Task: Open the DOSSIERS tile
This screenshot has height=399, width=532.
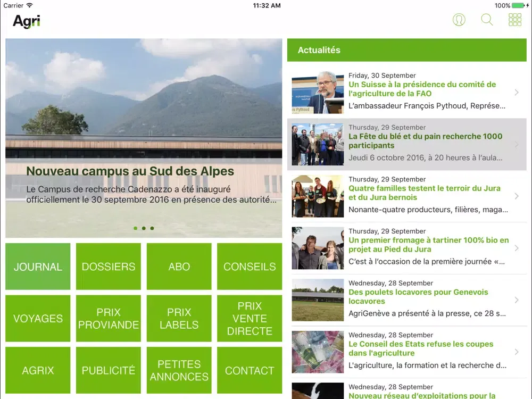Action: [108, 267]
